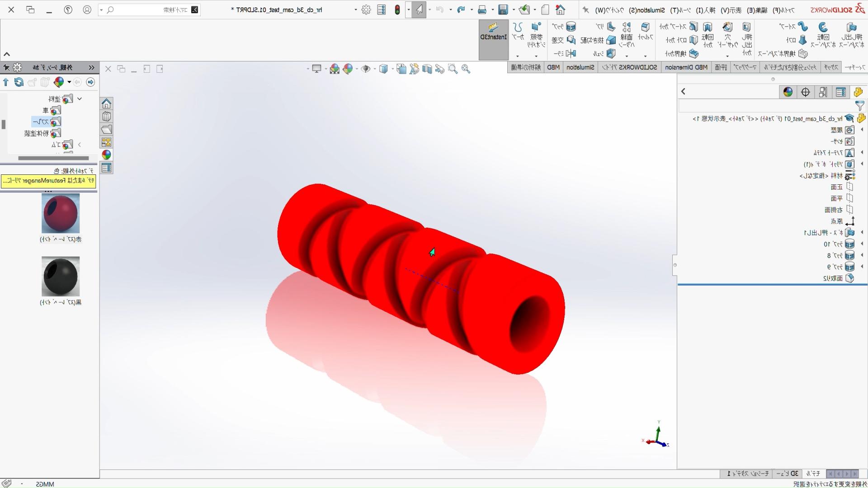
Task: Toggle the display style shaded icon
Action: (383, 69)
